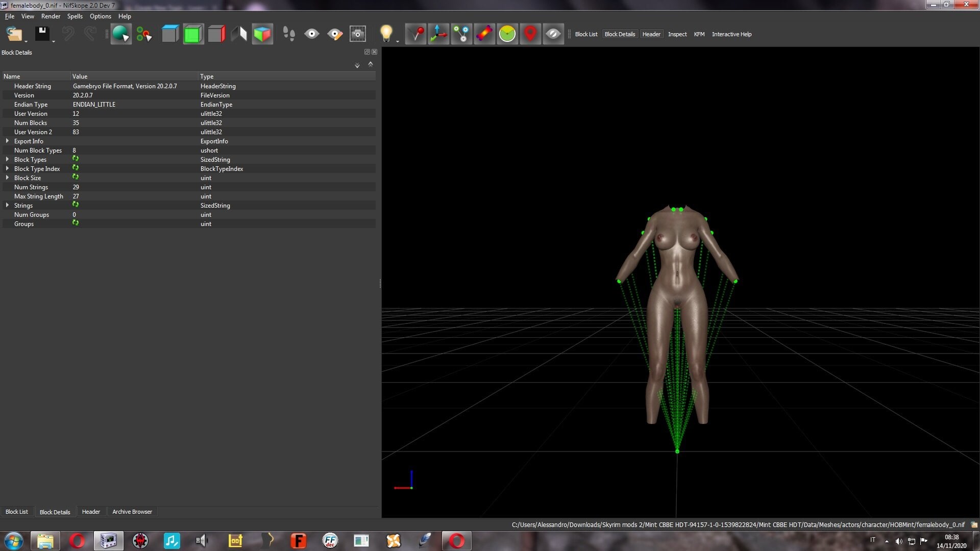Switch to side view red cube
Screen dimensions: 980x551
216,34
